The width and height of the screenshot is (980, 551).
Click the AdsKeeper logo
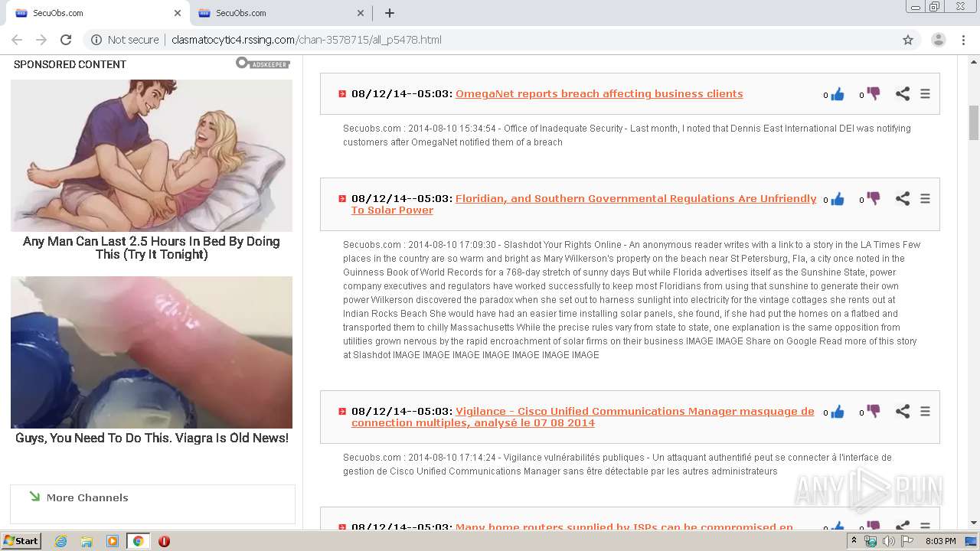pos(263,64)
